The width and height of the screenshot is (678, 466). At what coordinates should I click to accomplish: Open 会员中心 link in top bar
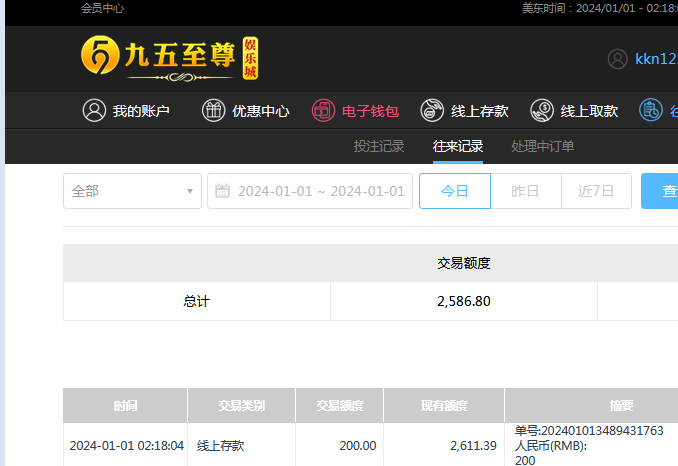(102, 8)
